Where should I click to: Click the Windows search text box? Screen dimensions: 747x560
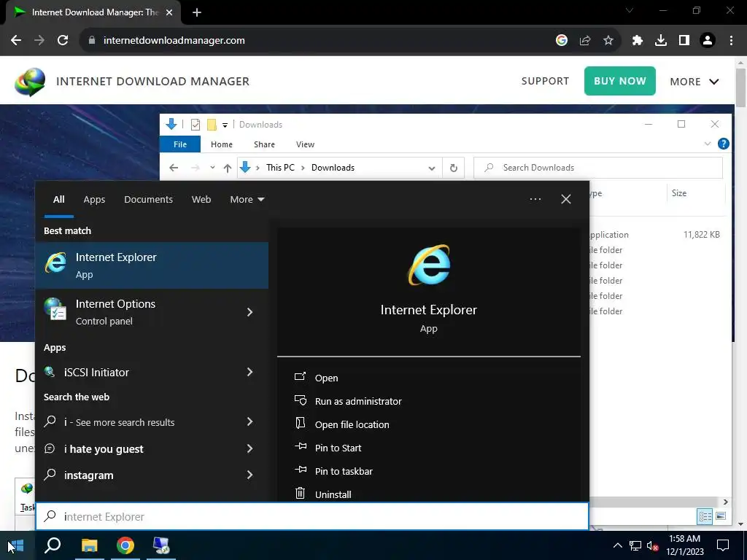click(x=312, y=516)
